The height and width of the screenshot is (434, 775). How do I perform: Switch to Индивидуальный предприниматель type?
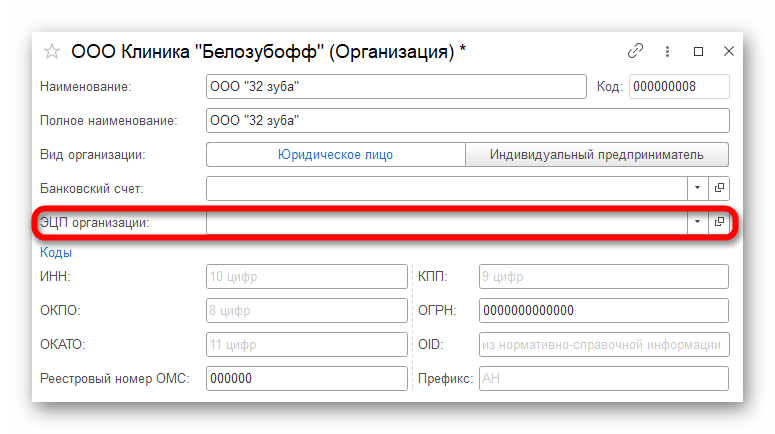(x=597, y=155)
